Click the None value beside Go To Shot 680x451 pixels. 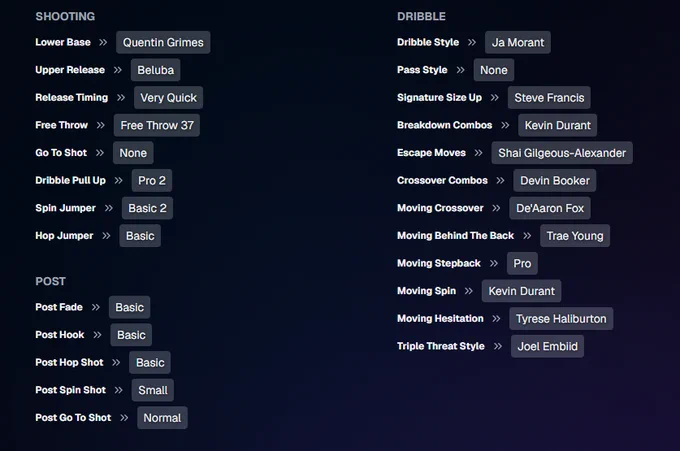[x=133, y=153]
